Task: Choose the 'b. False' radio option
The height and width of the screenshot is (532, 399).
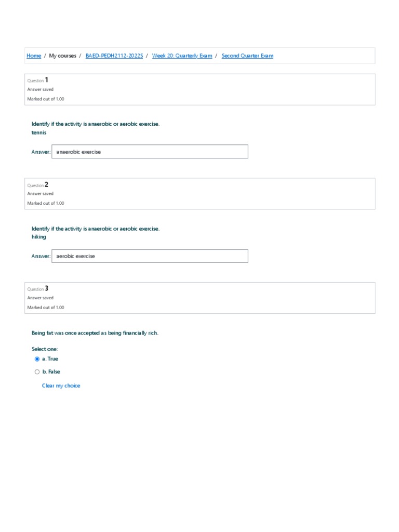Action: (37, 372)
